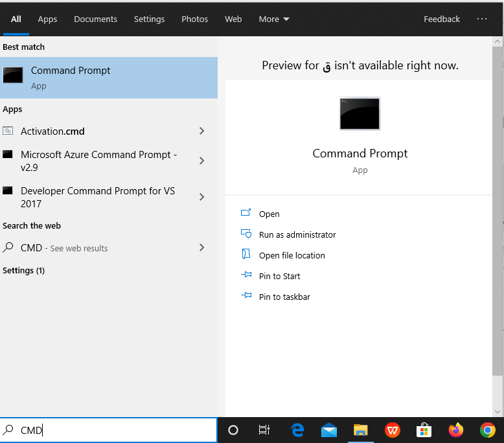Switch to the Photos search tab
The height and width of the screenshot is (443, 504).
click(x=194, y=19)
